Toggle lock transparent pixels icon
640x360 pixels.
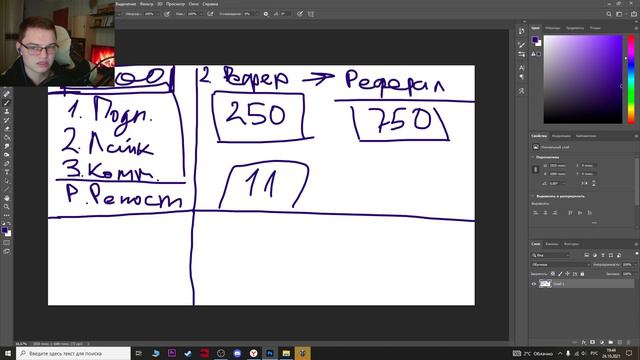[553, 273]
